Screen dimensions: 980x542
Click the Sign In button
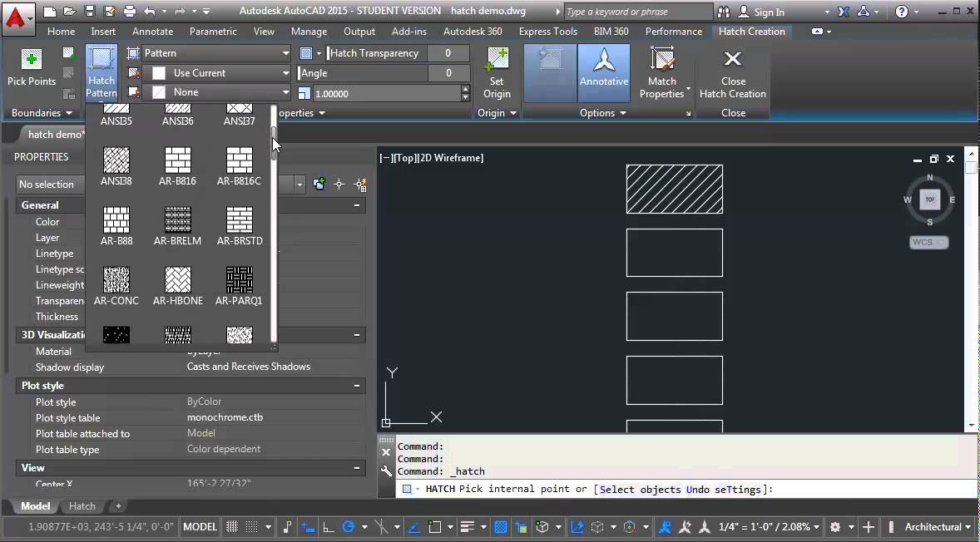(761, 12)
